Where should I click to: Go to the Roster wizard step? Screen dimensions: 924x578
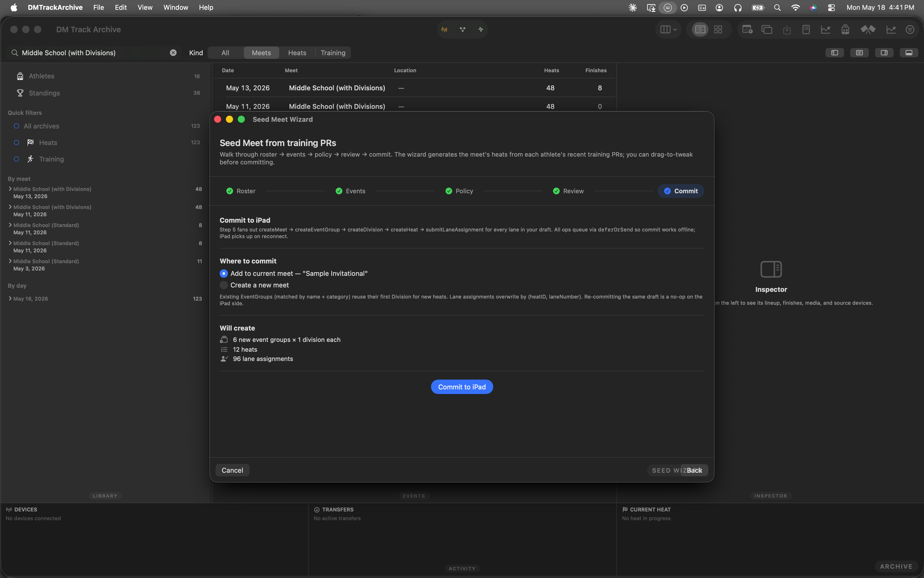click(241, 191)
